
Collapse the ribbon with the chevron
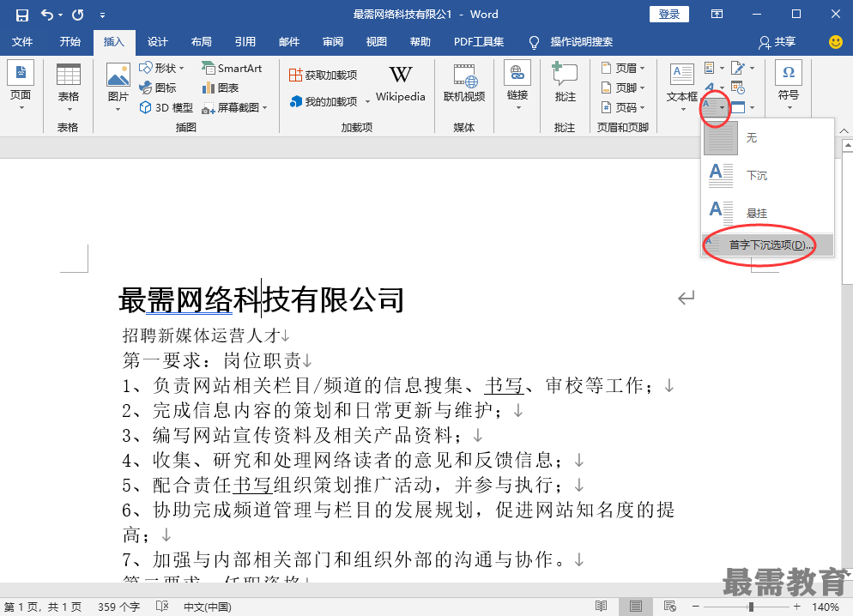tap(844, 131)
